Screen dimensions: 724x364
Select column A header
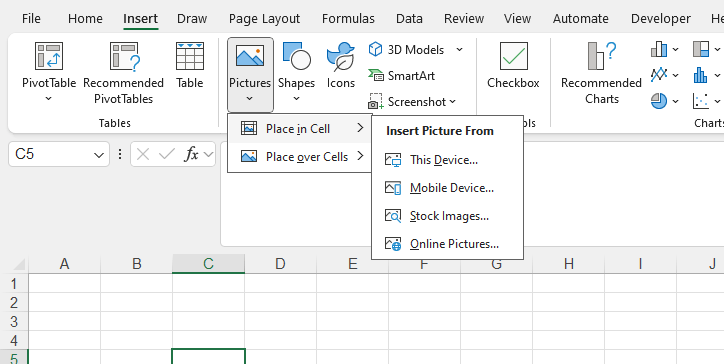pyautogui.click(x=64, y=264)
